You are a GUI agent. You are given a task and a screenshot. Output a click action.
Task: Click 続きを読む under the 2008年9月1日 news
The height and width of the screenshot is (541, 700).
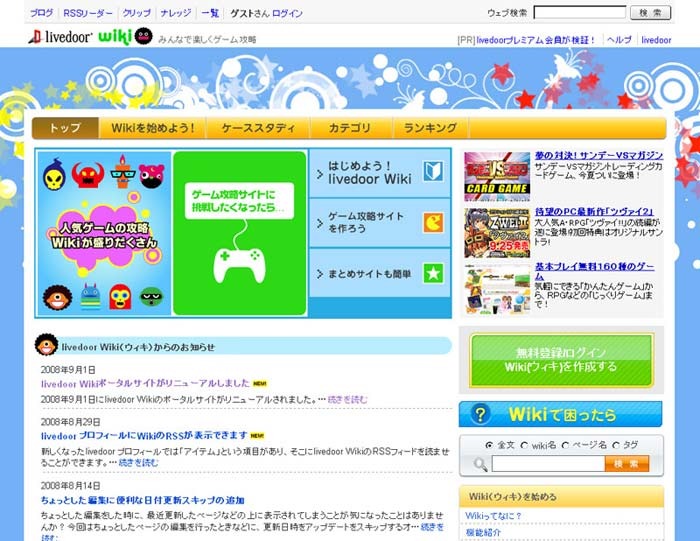coord(348,400)
